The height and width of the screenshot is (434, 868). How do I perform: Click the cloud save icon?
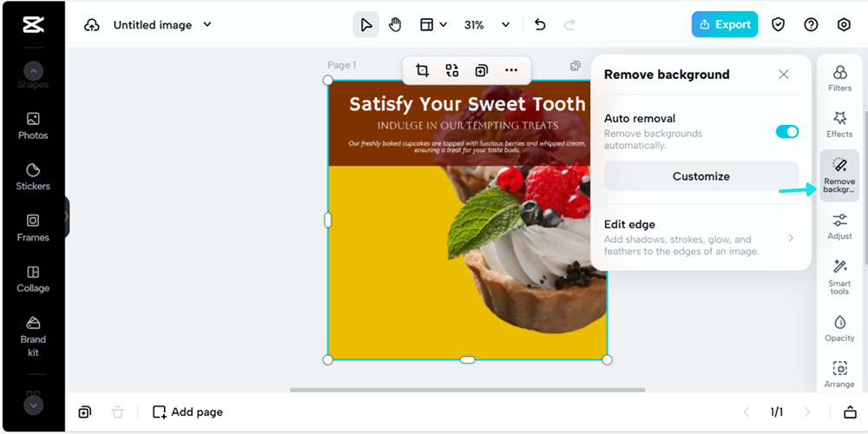tap(92, 25)
